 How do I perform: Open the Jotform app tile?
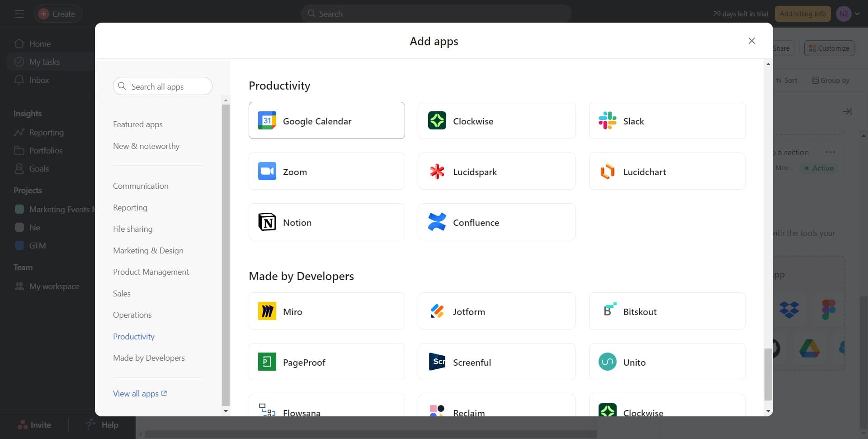(496, 311)
